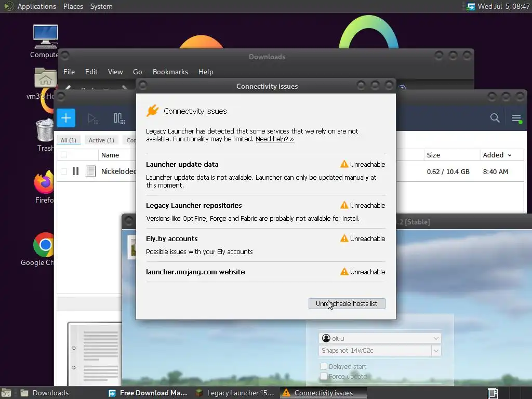Viewport: 532px width, 399px height.
Task: Click Connectivity issues taskbar entry
Action: (x=324, y=393)
